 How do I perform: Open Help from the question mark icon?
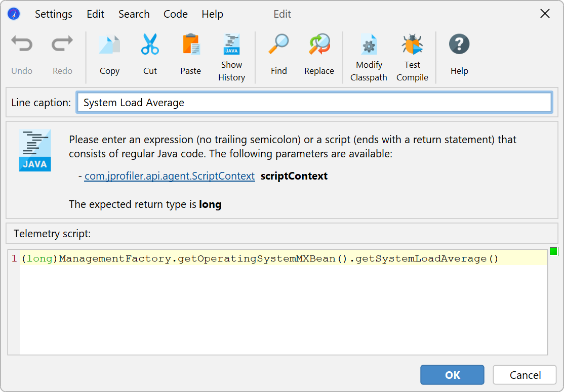click(459, 45)
